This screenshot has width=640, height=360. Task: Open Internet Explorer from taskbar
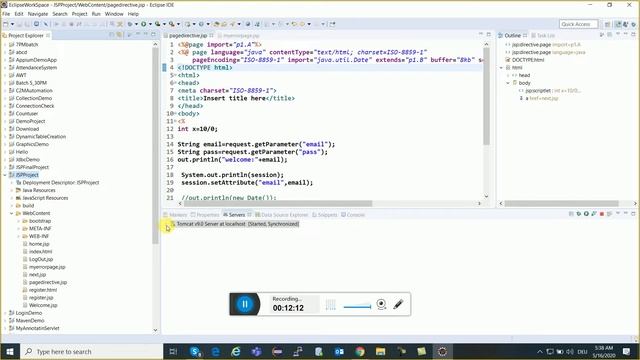click(236, 351)
